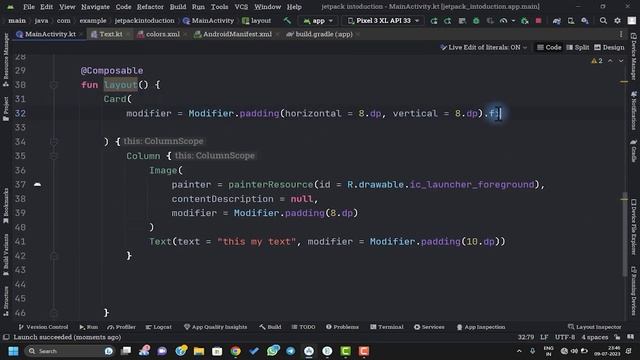Open the Layout Inspector tool window
The width and height of the screenshot is (640, 360).
click(x=595, y=327)
